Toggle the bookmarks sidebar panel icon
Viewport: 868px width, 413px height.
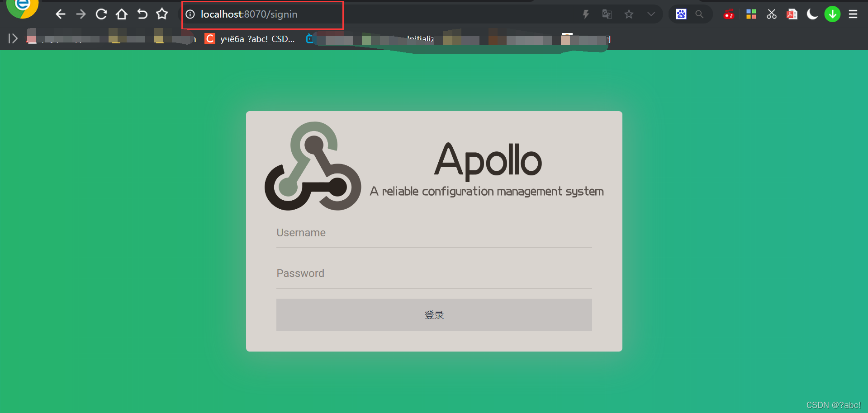[x=13, y=39]
